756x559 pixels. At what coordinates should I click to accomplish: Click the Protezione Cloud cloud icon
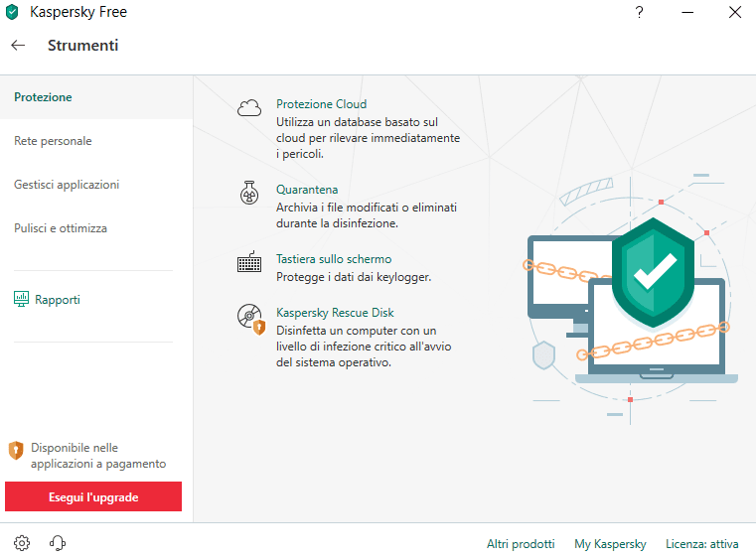(249, 107)
